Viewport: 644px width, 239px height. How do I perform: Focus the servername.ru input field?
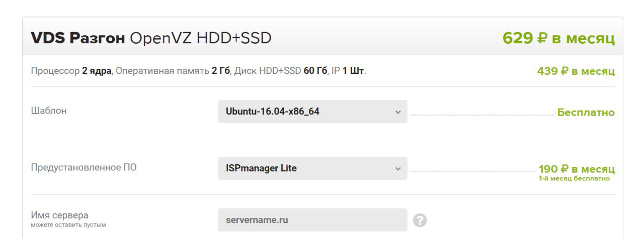(312, 220)
